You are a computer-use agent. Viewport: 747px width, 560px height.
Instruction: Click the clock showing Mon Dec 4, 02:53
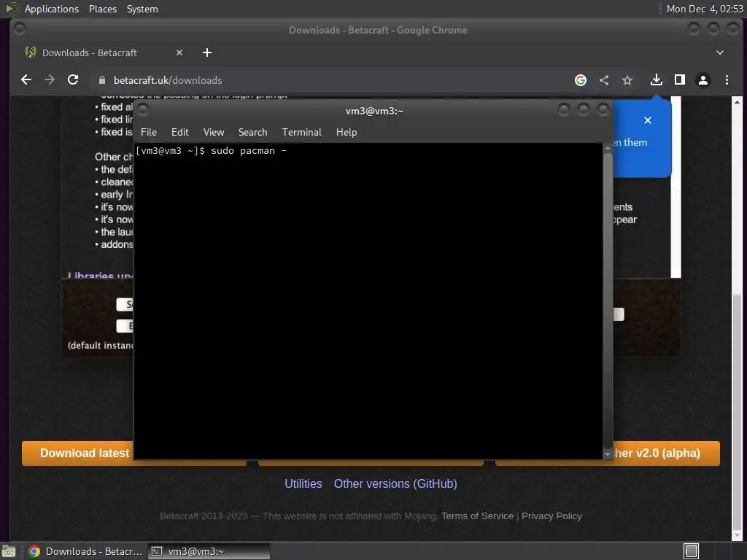(x=705, y=9)
